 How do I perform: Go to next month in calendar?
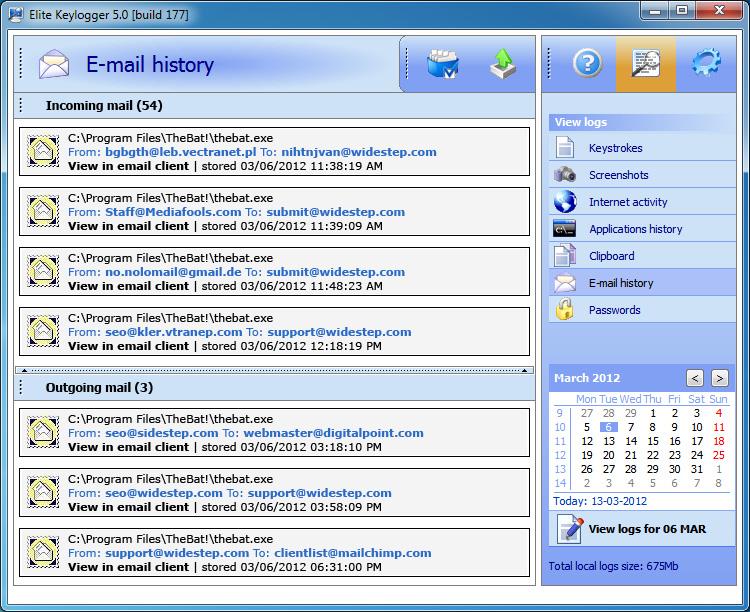[x=719, y=378]
